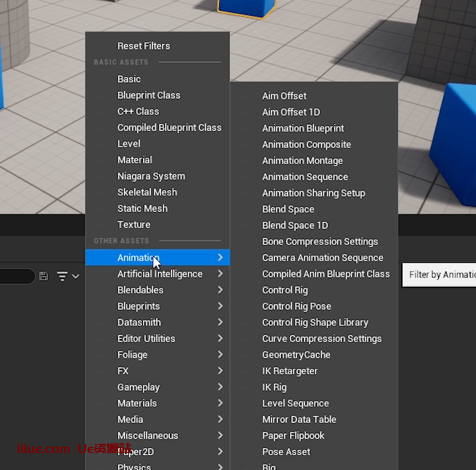This screenshot has width=476, height=470.
Task: Select Reset Filters in the menu
Action: pos(144,46)
